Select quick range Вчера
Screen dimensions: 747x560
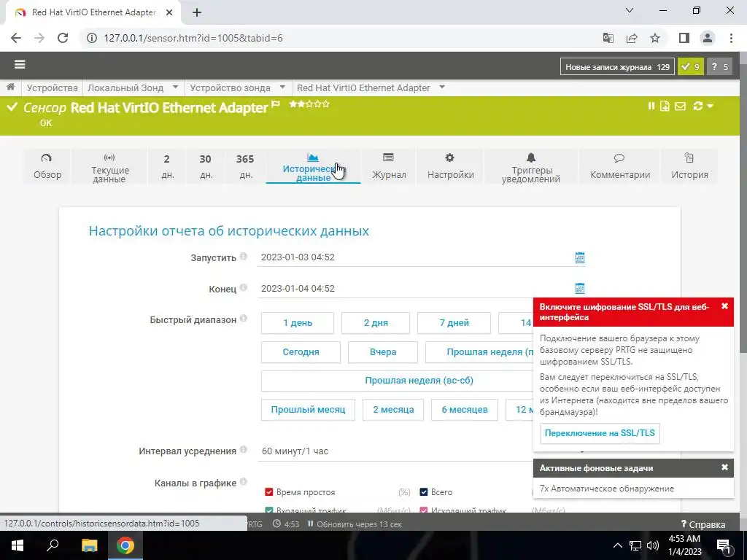pos(382,352)
